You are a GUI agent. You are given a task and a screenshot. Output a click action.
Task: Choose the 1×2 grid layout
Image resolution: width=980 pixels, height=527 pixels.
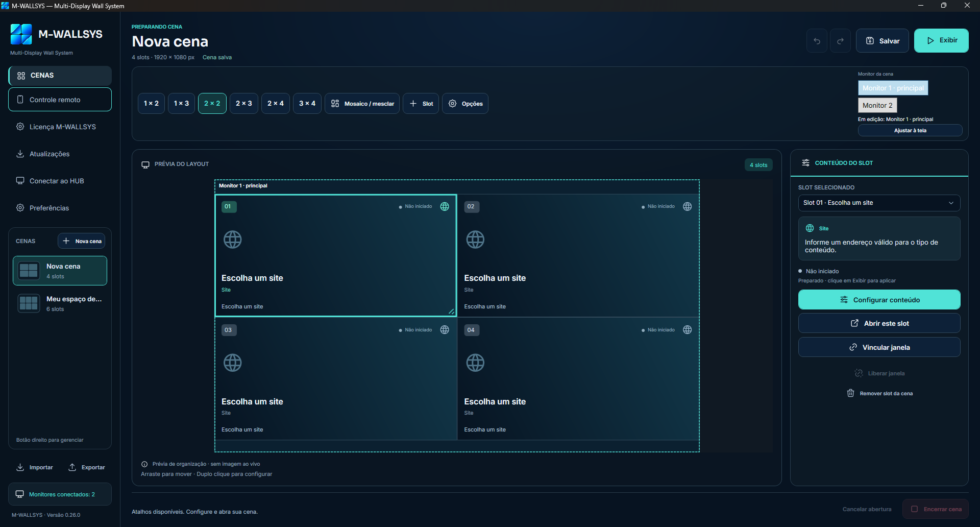(x=151, y=104)
